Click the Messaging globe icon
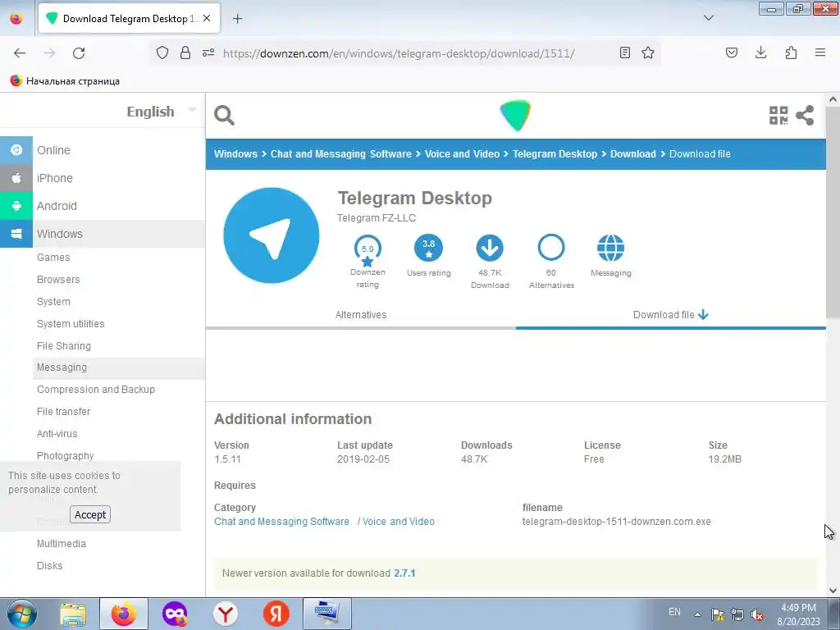The height and width of the screenshot is (630, 840). tap(610, 248)
